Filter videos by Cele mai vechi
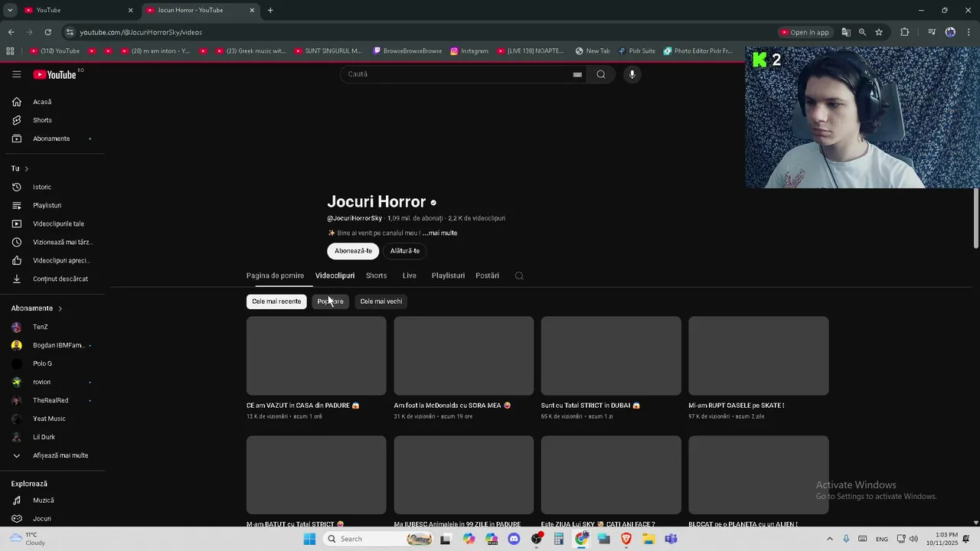This screenshot has height=551, width=980. click(x=381, y=302)
